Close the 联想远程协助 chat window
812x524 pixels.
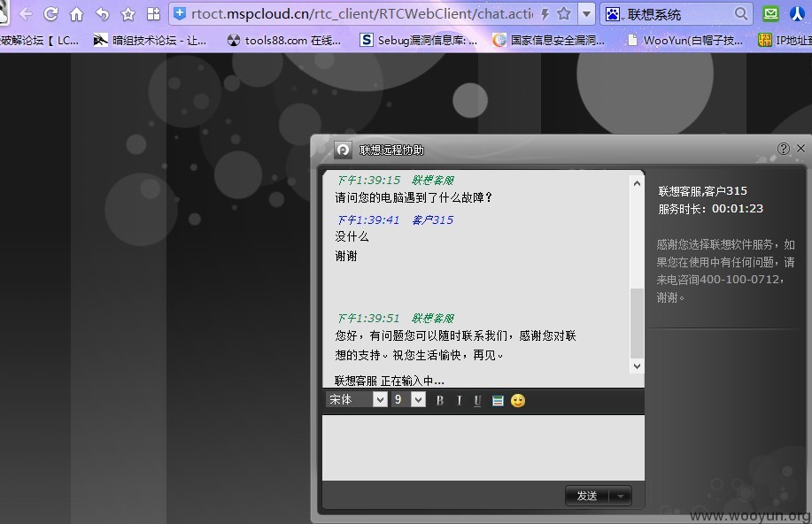pos(800,149)
